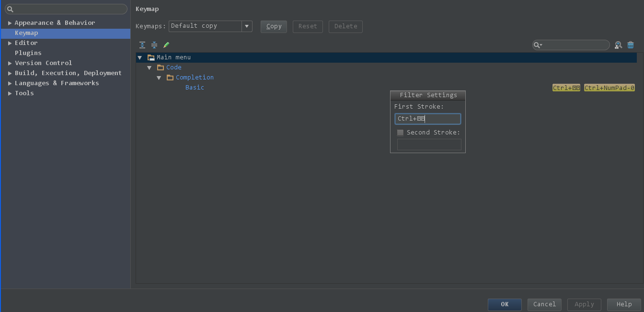Click the Help button
The width and height of the screenshot is (644, 312).
coord(624,304)
